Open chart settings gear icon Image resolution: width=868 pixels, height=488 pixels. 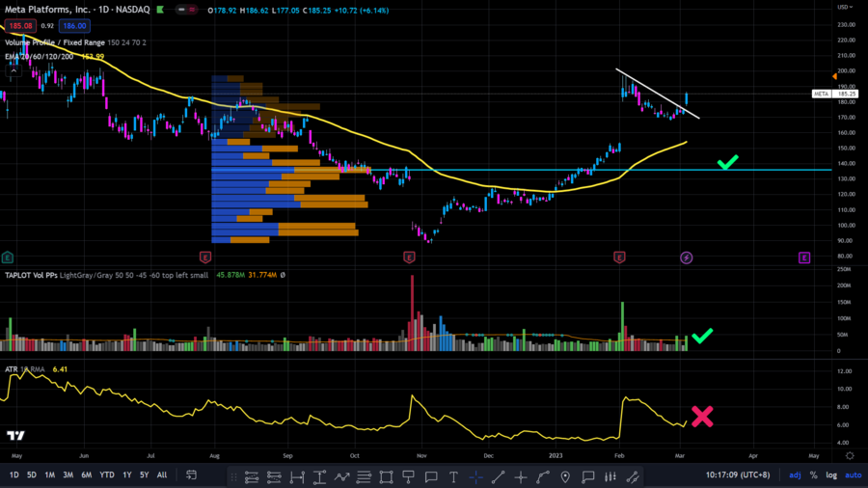[x=850, y=455]
